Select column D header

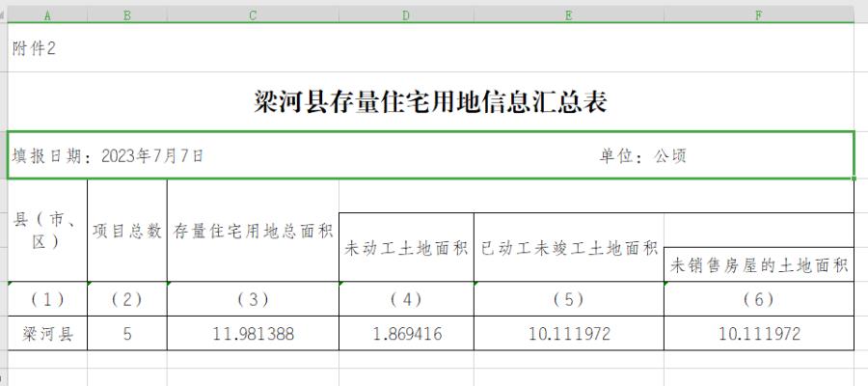coord(406,14)
